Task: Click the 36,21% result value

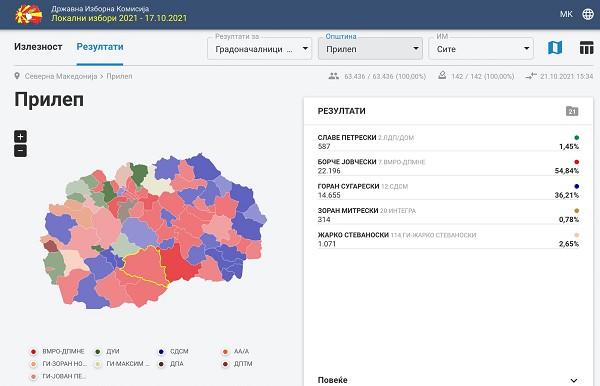Action: click(x=567, y=195)
